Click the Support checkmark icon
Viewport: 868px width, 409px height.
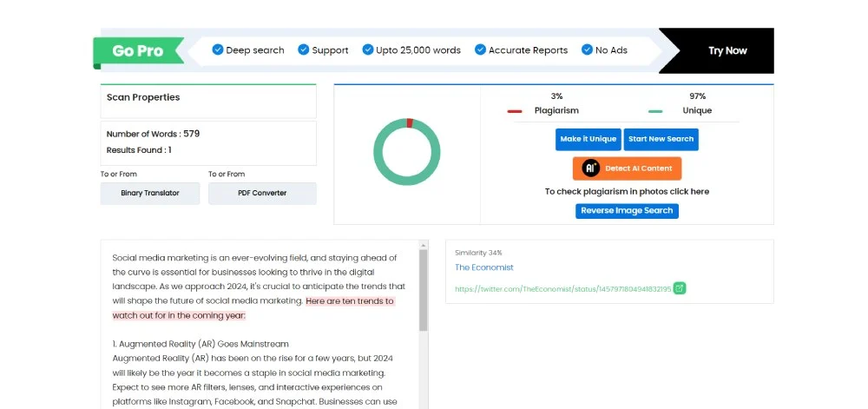(x=303, y=49)
